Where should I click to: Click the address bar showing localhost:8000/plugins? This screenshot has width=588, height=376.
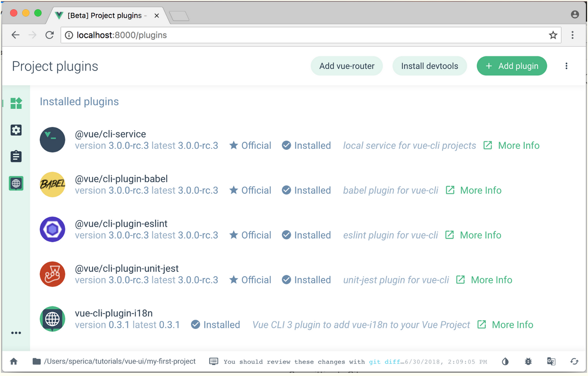(311, 35)
